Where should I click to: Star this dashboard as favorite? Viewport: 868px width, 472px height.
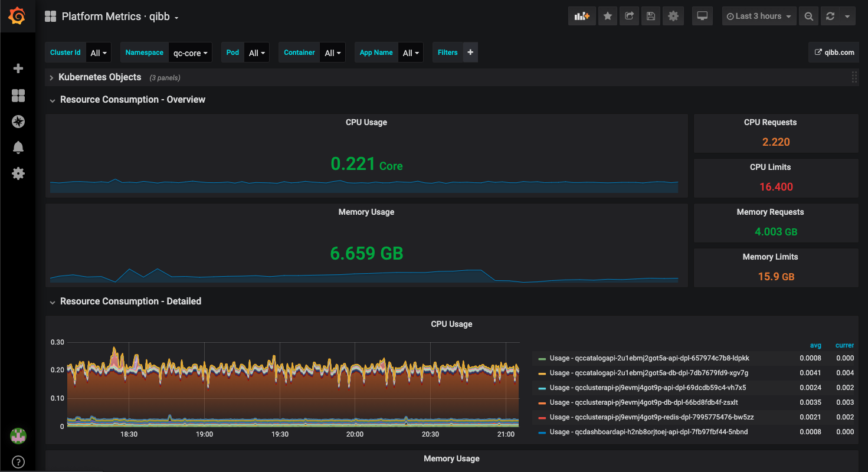click(607, 17)
